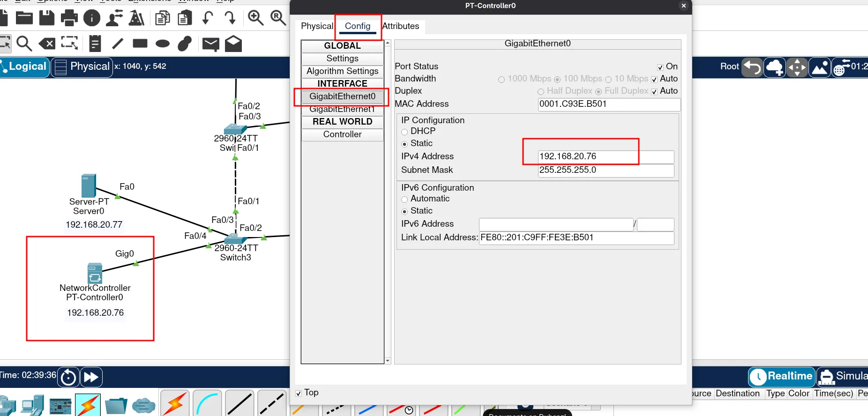The height and width of the screenshot is (416, 868).
Task: Click the Print icon in toolbar
Action: pyautogui.click(x=69, y=18)
